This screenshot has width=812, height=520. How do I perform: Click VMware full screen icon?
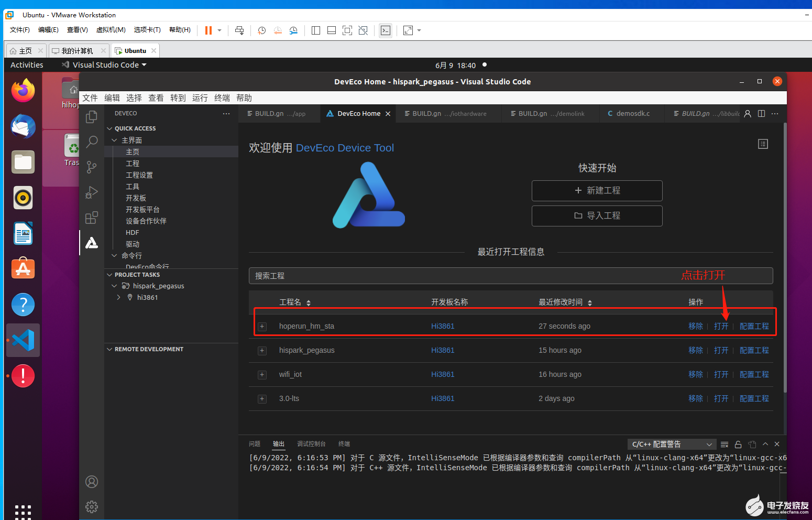click(x=347, y=30)
